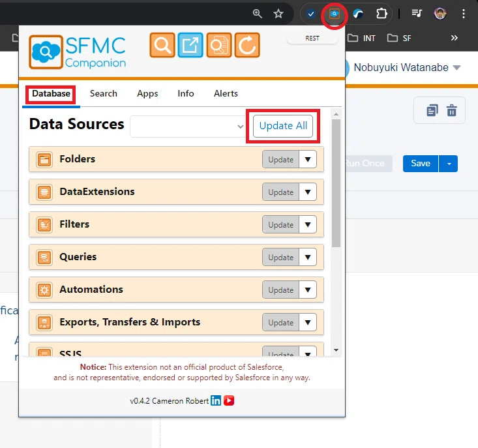Click scrollbar down arrow in popup
Viewport: 478px width, 448px height.
336,350
